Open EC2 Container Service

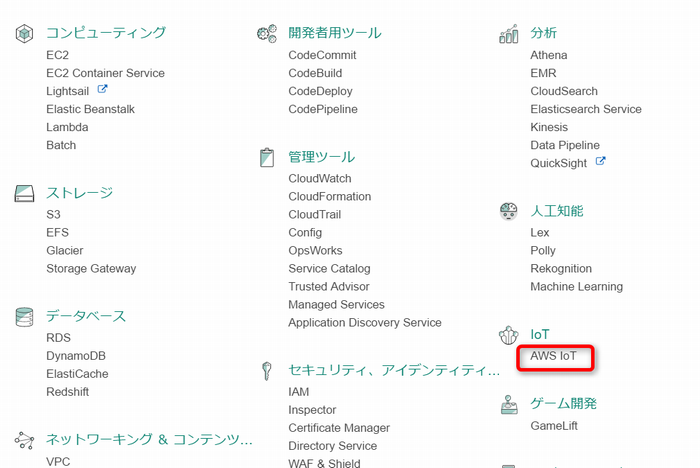[x=105, y=73]
